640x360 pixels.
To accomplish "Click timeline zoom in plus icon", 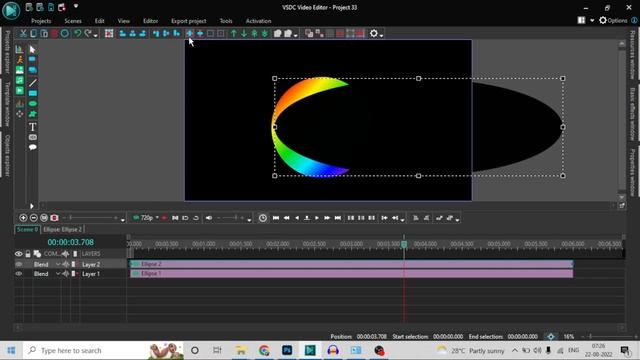I will (x=23, y=218).
